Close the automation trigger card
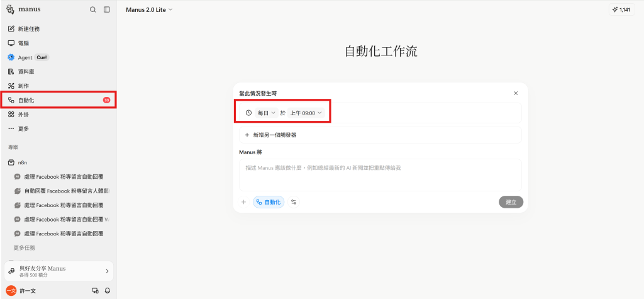Viewport: 644px width, 299px height. [x=516, y=93]
